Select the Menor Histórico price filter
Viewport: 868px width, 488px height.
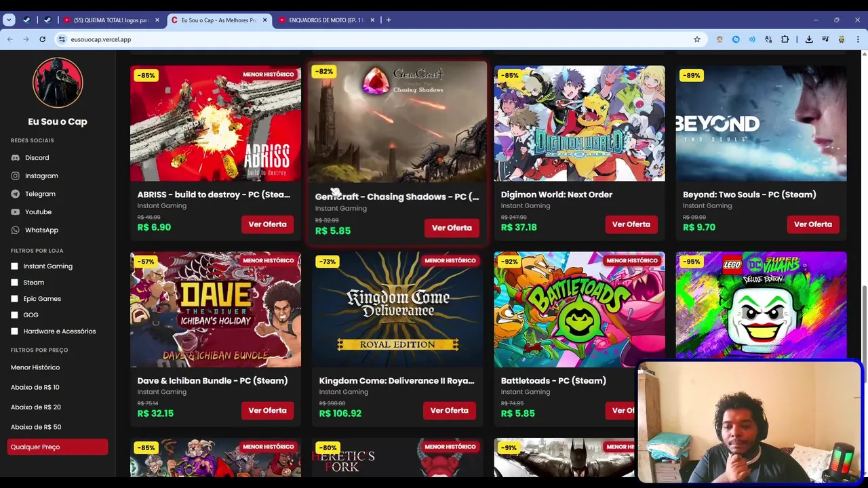click(x=35, y=367)
